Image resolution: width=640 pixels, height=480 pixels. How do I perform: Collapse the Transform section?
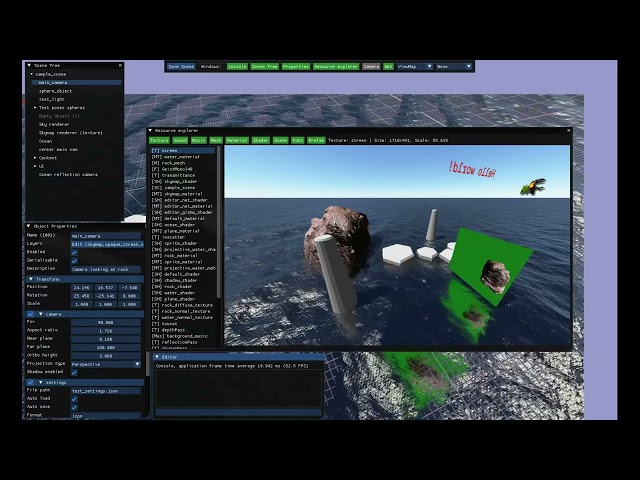click(31, 279)
